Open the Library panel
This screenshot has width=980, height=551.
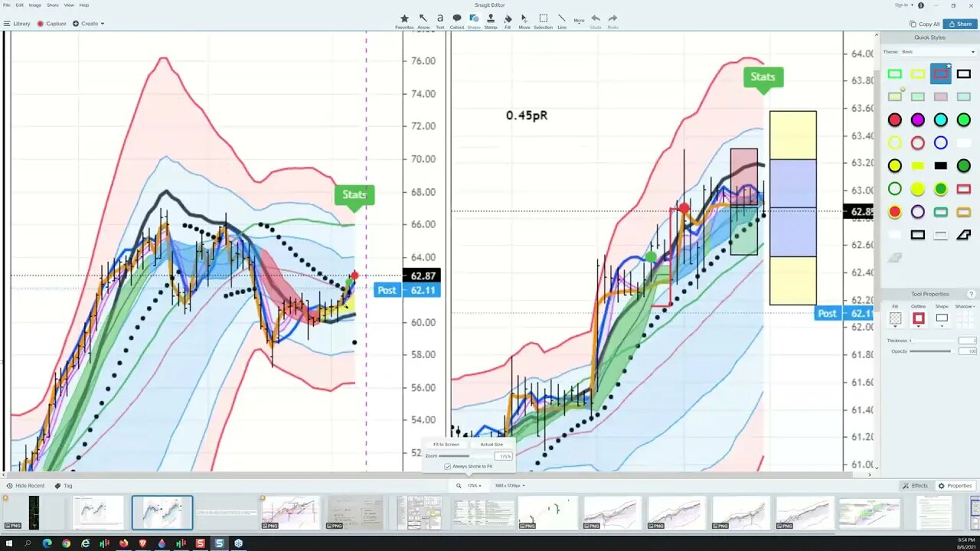pyautogui.click(x=17, y=24)
